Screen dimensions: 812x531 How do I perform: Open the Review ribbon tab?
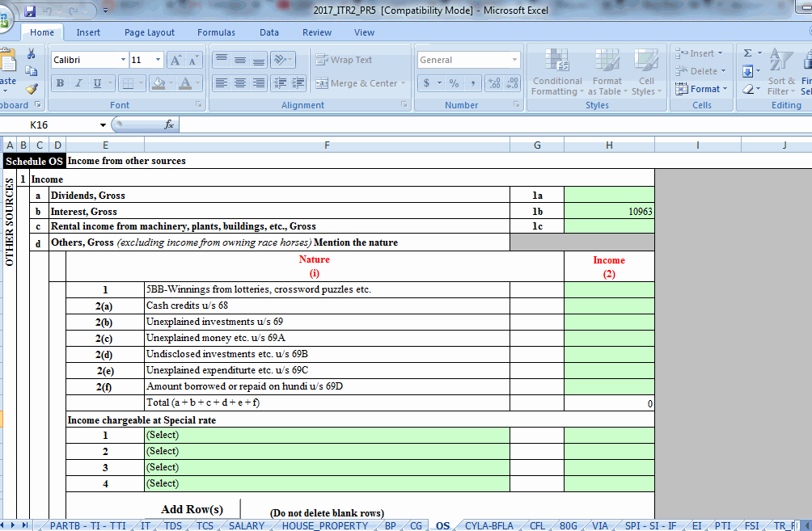click(316, 32)
